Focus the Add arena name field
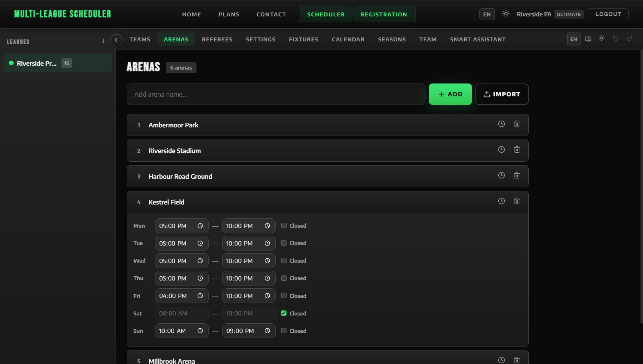The width and height of the screenshot is (643, 364). click(276, 94)
